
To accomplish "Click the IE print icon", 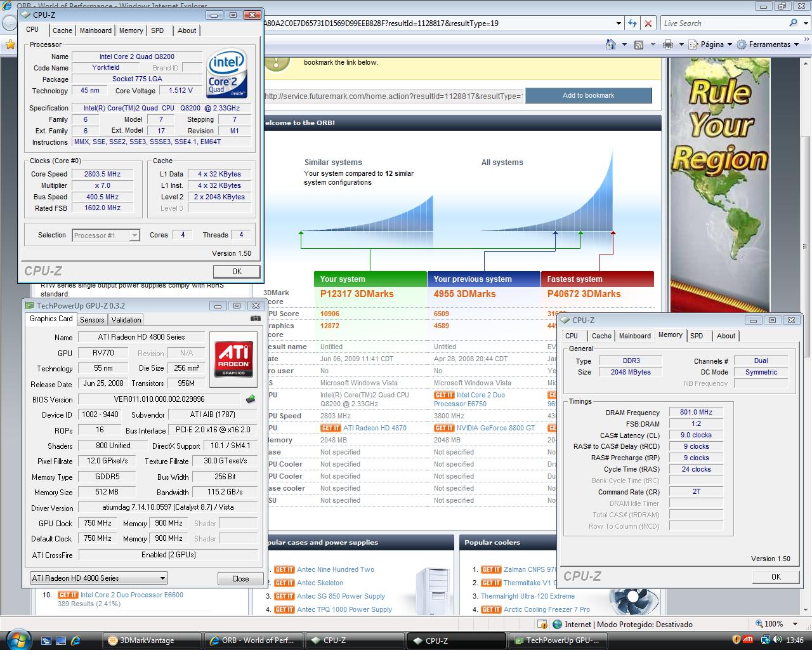I will (x=667, y=44).
